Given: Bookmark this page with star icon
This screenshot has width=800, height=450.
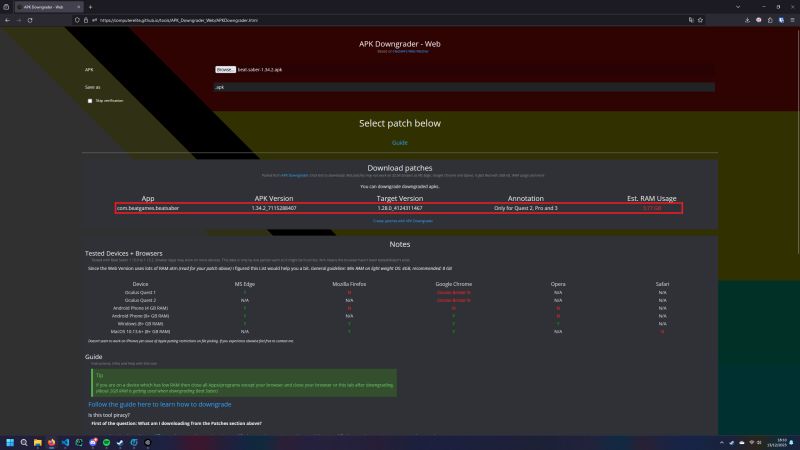Looking at the screenshot, I should tap(701, 20).
